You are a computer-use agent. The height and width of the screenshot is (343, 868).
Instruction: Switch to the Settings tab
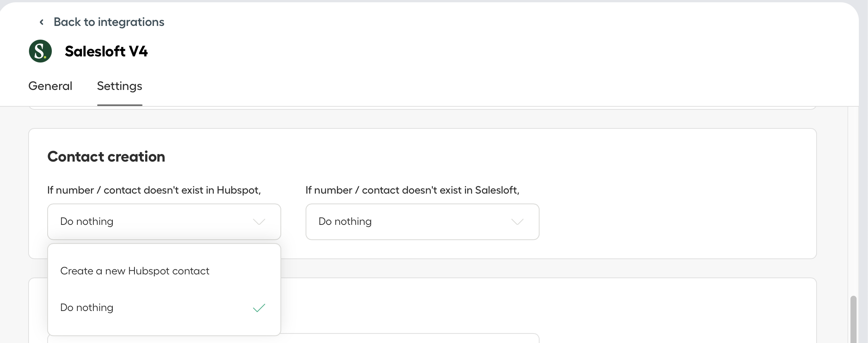pos(120,86)
